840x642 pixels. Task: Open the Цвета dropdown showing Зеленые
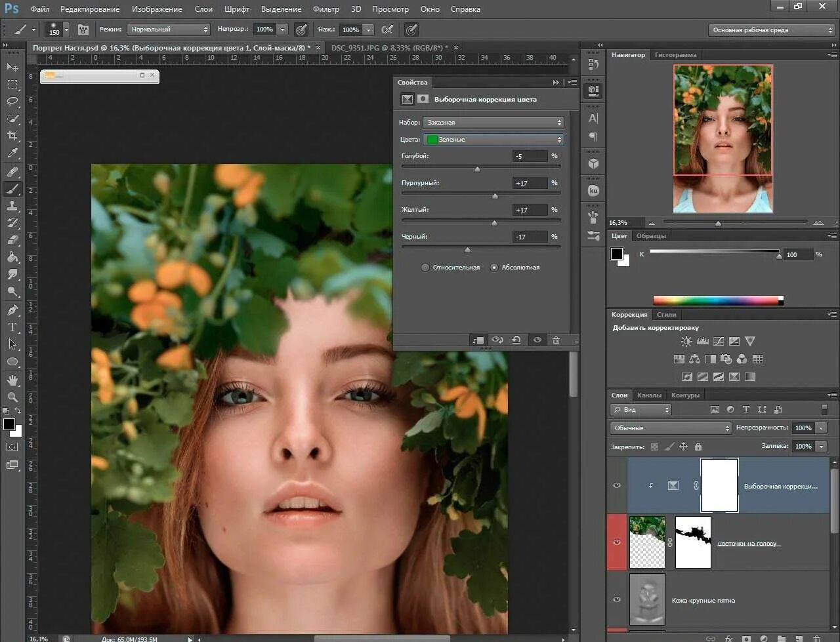click(x=493, y=140)
